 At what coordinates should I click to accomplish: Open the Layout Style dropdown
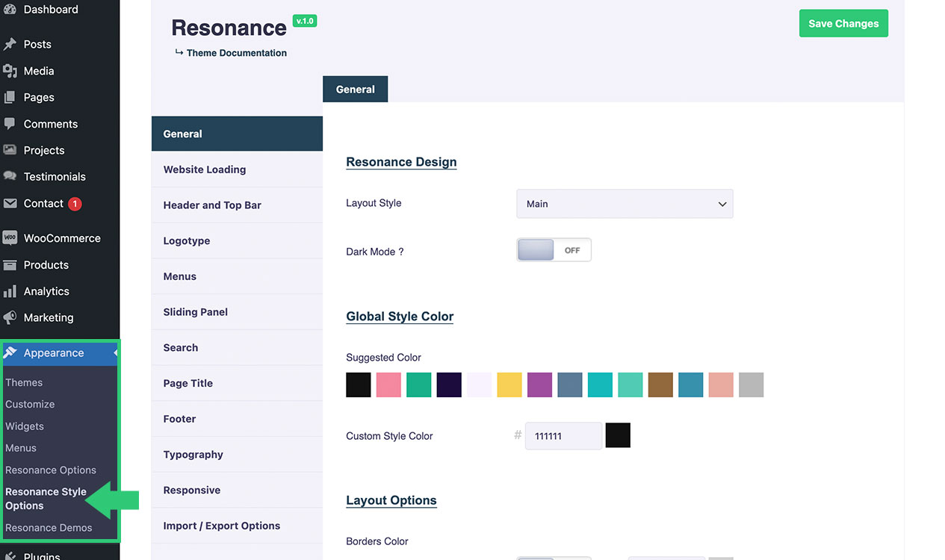pyautogui.click(x=625, y=204)
